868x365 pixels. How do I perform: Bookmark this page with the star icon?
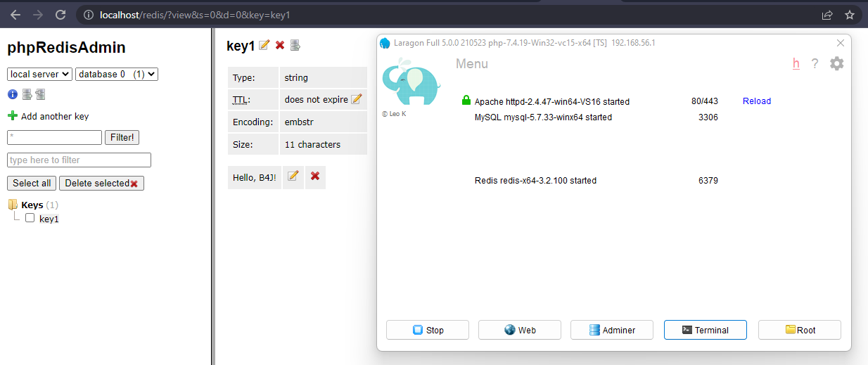(849, 14)
